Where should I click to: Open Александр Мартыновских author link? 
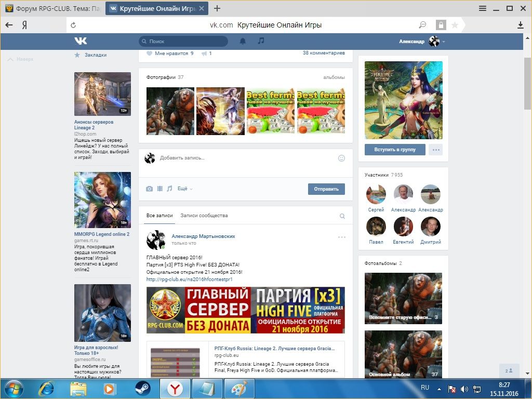tap(203, 236)
